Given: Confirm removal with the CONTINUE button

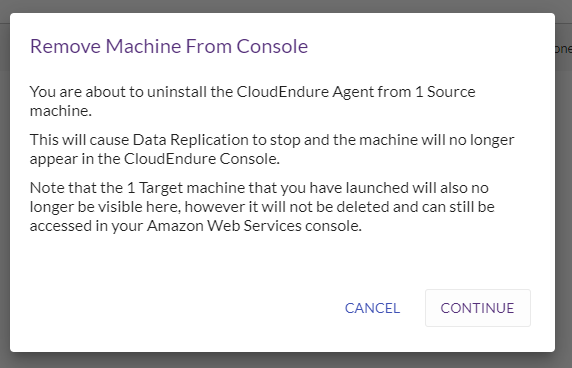Looking at the screenshot, I should pyautogui.click(x=478, y=308).
